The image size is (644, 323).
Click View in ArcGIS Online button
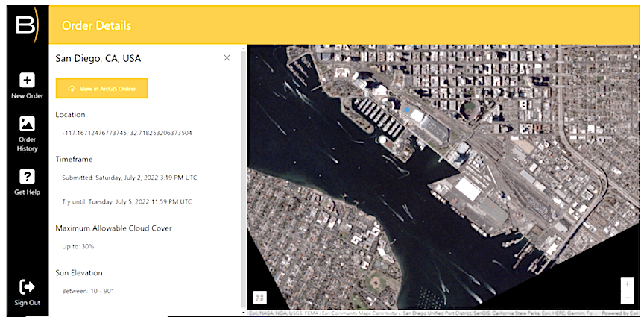click(102, 88)
